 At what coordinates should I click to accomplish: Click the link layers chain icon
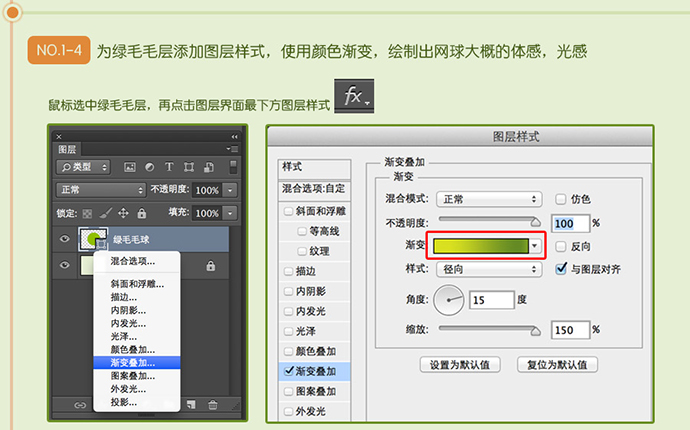click(80, 404)
